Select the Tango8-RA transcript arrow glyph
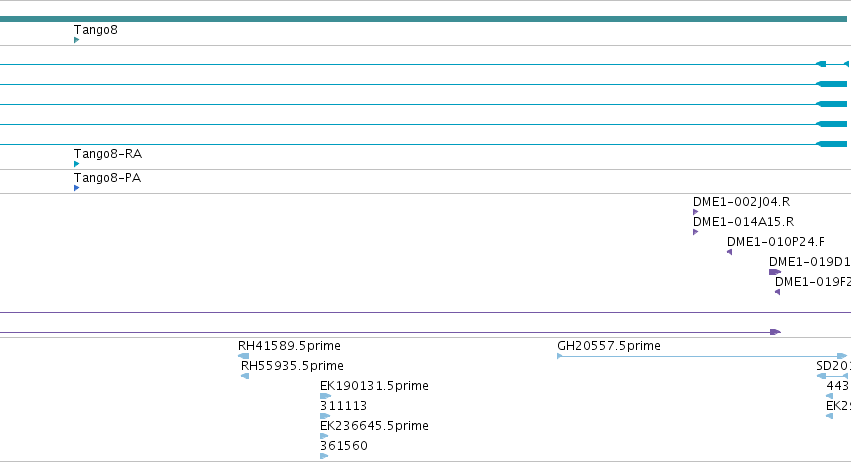 [77, 163]
